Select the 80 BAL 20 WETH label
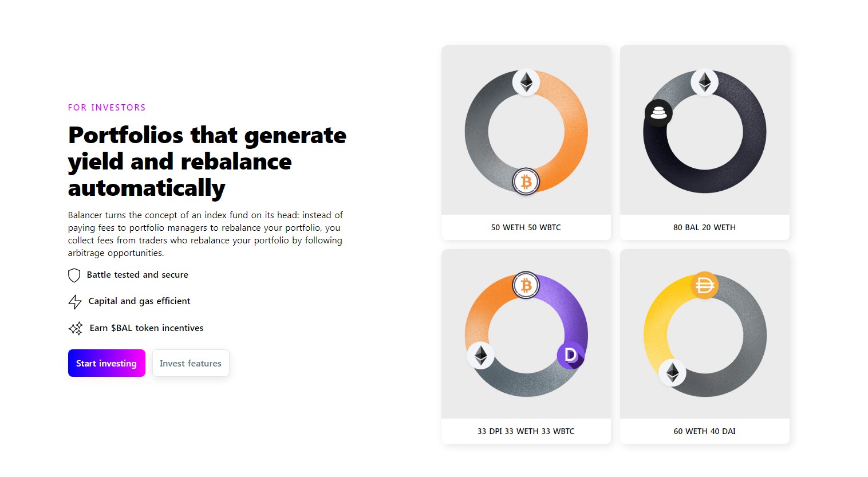The width and height of the screenshot is (868, 477). [705, 227]
